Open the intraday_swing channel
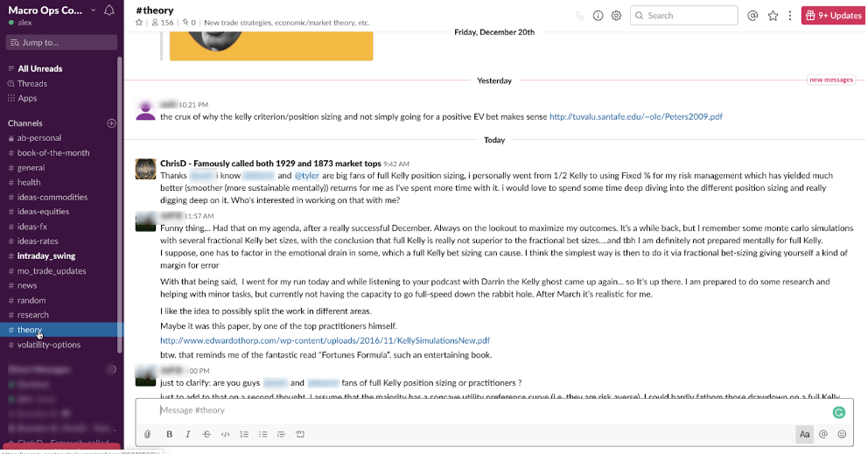The width and height of the screenshot is (868, 454). click(x=46, y=255)
